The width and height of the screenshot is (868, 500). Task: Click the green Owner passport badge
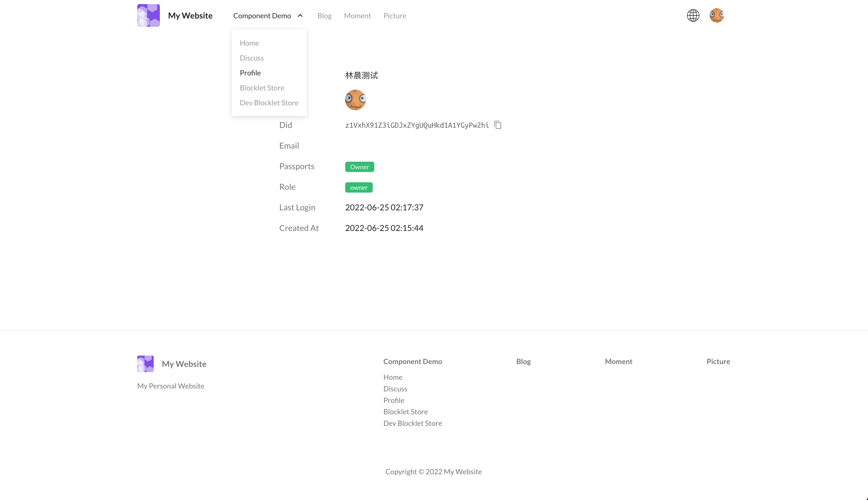tap(359, 167)
